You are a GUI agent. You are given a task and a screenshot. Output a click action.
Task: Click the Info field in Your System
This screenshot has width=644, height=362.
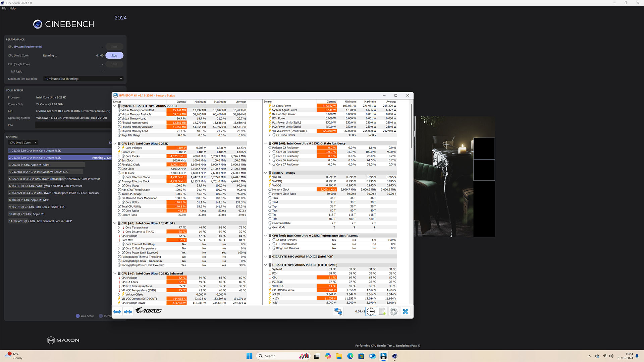coord(73,125)
